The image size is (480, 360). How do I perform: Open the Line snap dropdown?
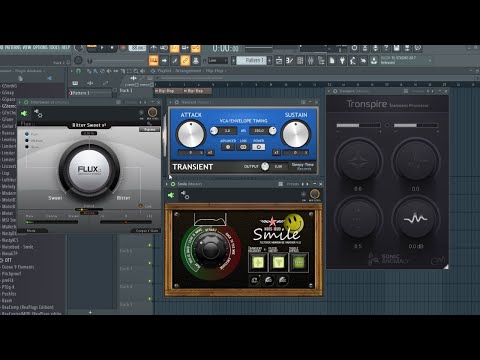tap(218, 60)
